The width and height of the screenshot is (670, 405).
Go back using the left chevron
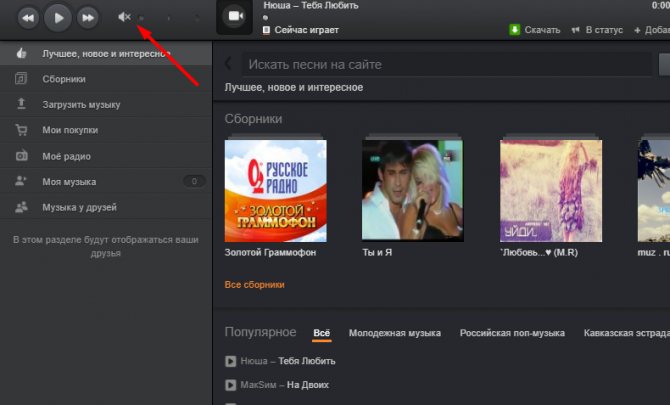click(x=228, y=64)
